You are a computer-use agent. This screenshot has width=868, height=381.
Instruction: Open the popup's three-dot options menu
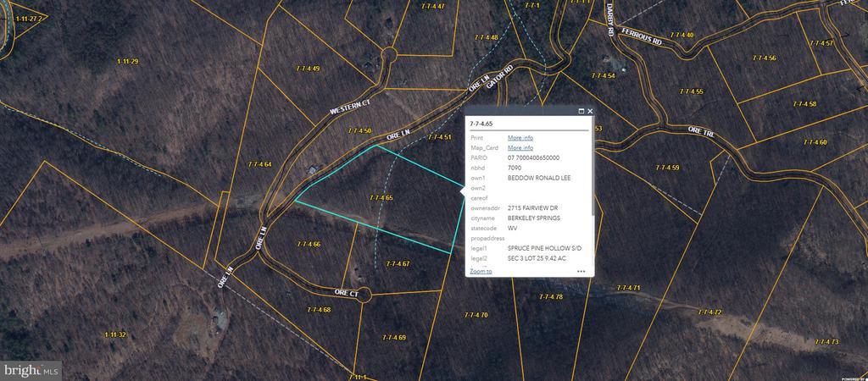[581, 272]
